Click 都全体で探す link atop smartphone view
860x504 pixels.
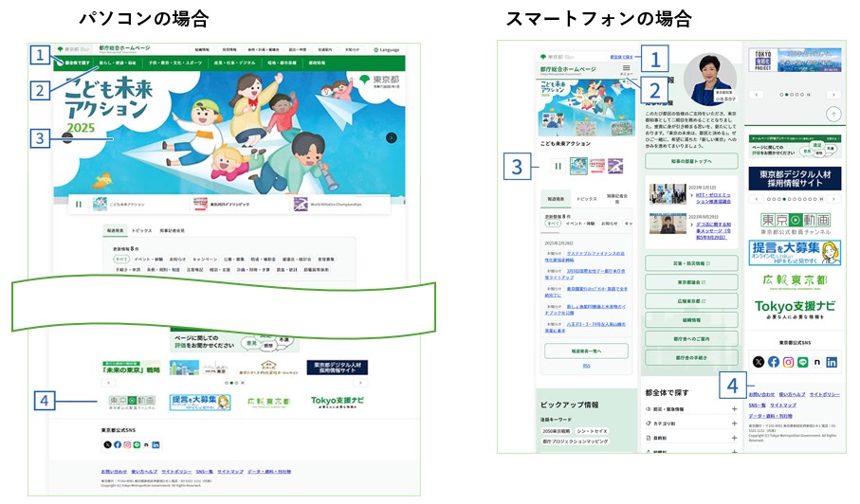622,57
